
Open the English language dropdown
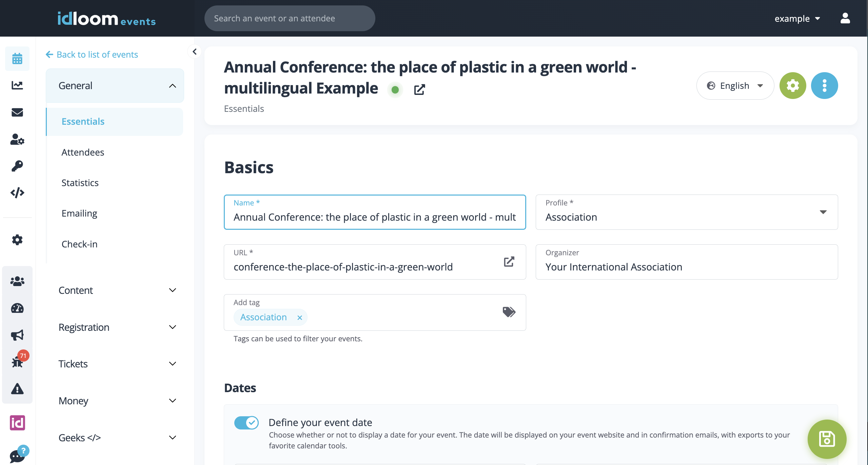point(735,86)
